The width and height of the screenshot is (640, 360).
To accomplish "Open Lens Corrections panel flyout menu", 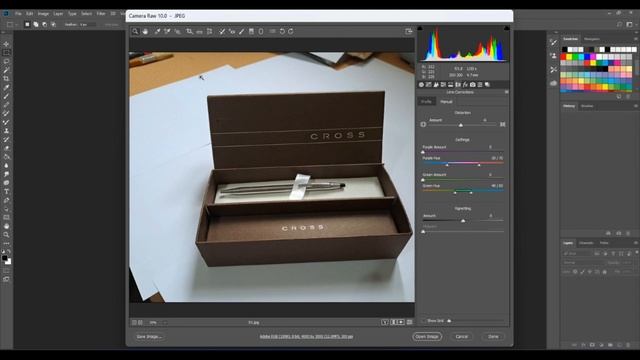I will [x=507, y=92].
